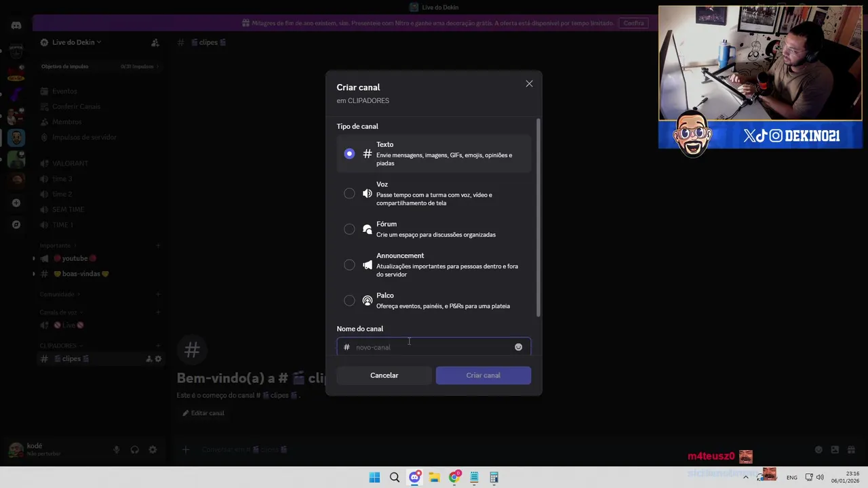Click the Voz speaker icon

tap(368, 194)
